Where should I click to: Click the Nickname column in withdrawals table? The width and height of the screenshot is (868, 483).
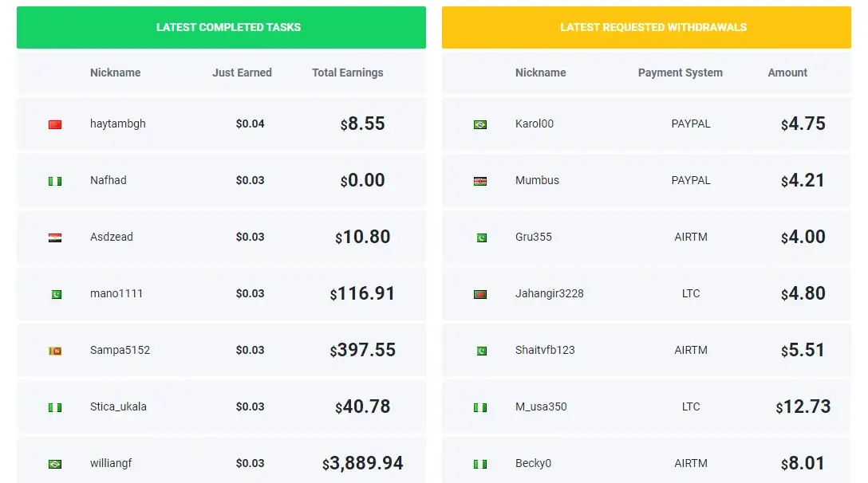point(540,73)
